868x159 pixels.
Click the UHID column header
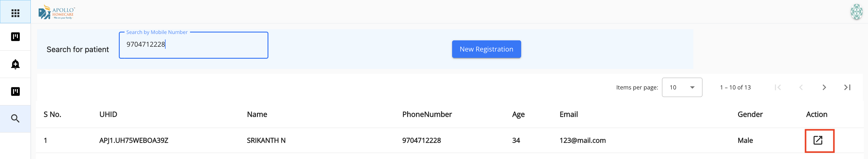(108, 114)
